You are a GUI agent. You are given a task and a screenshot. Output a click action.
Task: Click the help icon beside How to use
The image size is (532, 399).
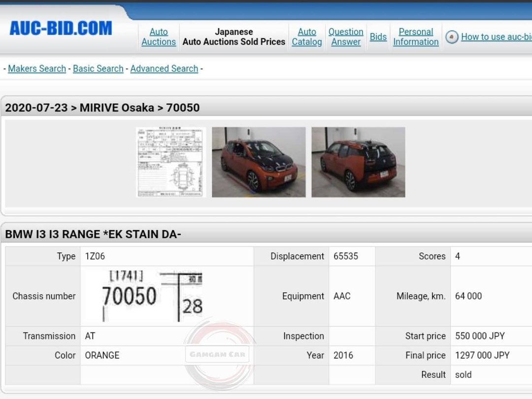coord(452,37)
